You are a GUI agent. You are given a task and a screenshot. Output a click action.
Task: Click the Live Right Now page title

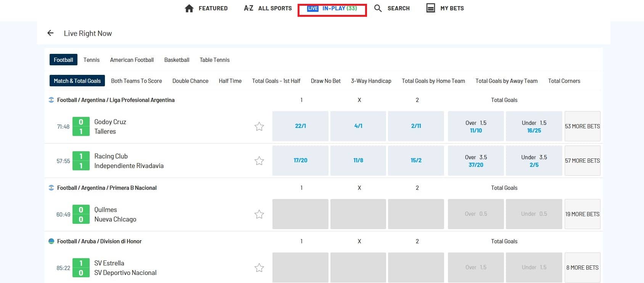[x=88, y=33]
